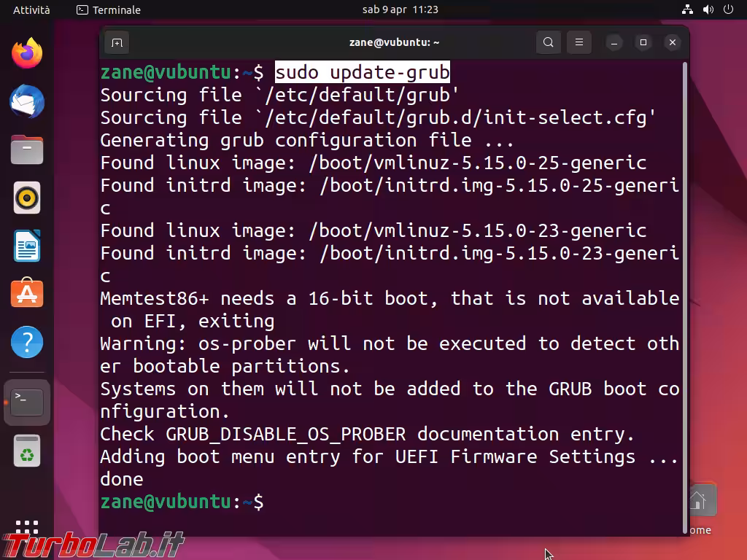Open LibreOffice Writer from dock
747x560 pixels.
tap(27, 246)
